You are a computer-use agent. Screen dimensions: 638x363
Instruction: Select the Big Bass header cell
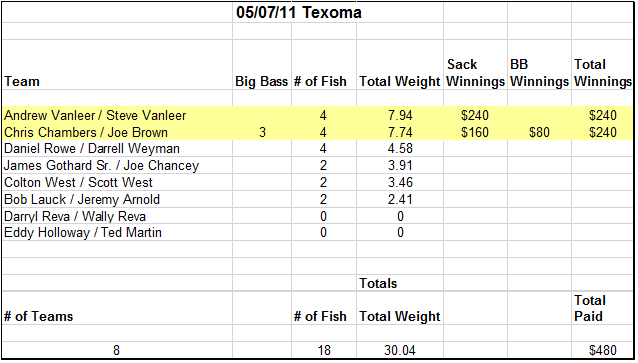(x=262, y=65)
